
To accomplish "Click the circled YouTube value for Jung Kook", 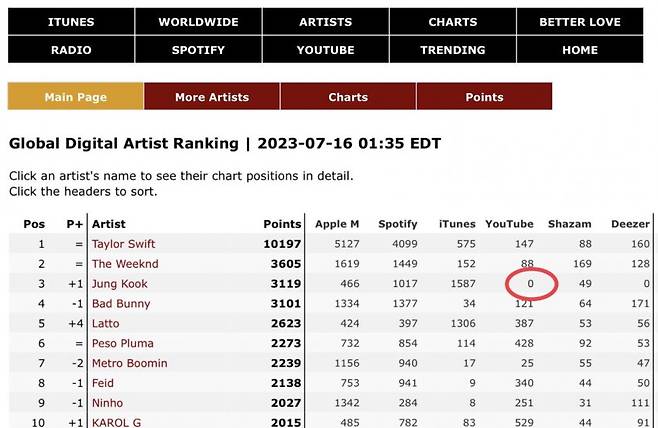I will [530, 284].
